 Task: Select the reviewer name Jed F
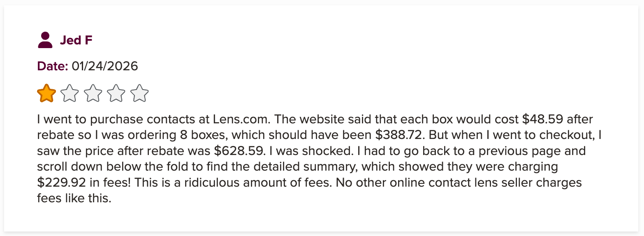pos(76,40)
